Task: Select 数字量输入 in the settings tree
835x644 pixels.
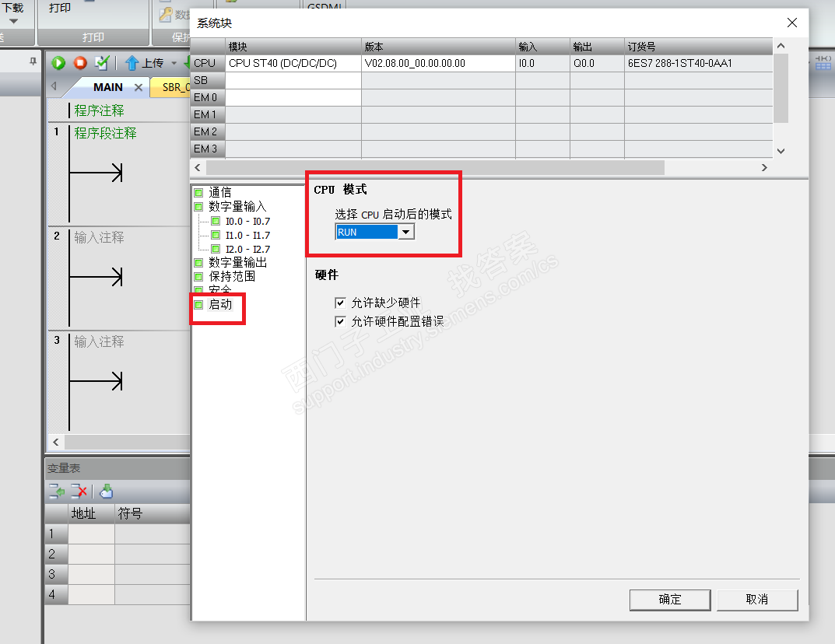Action: [x=237, y=206]
